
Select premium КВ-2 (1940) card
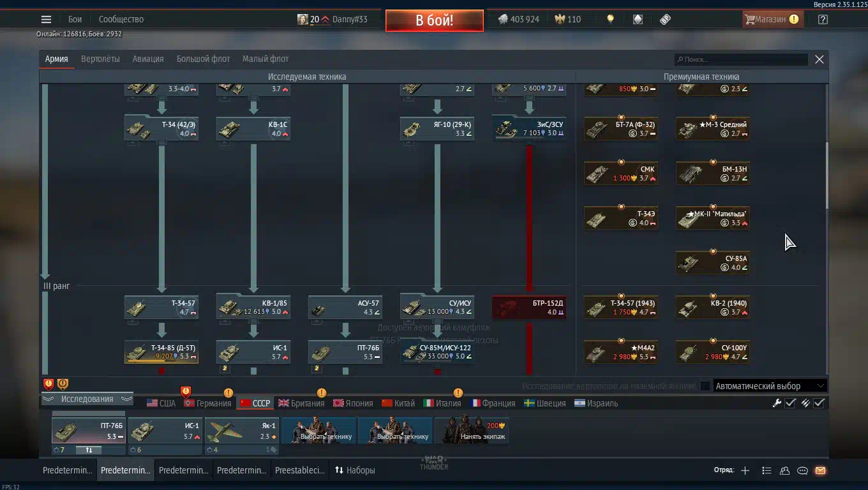(713, 308)
